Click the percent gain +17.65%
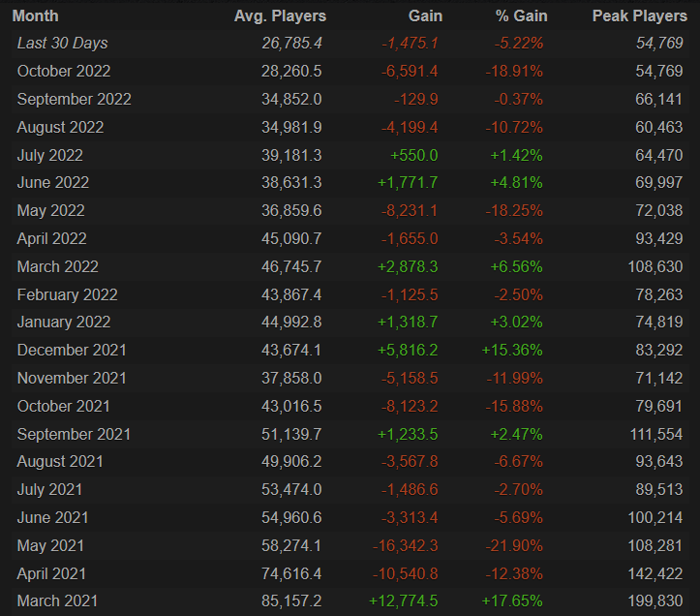Viewport: 700px width, 616px height. click(x=512, y=601)
